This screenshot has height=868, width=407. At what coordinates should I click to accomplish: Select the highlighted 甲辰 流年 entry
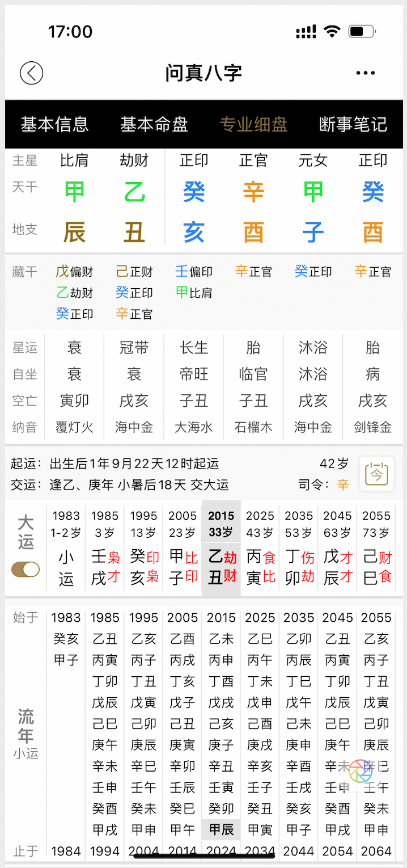tap(221, 829)
